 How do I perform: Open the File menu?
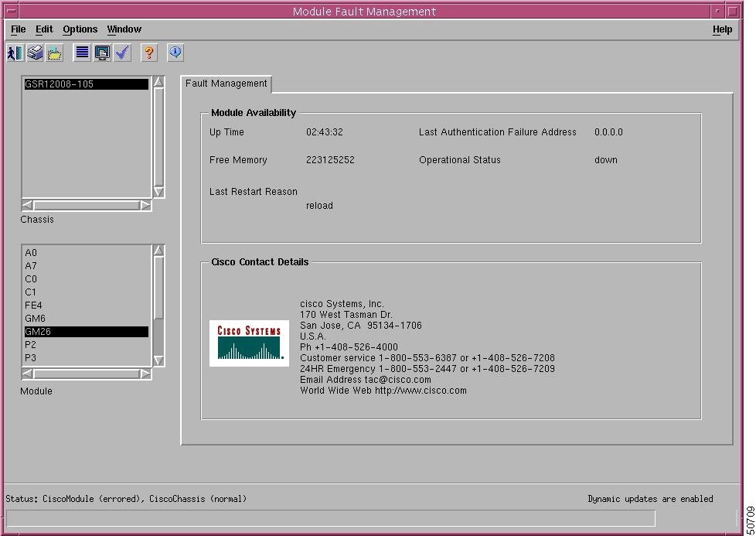coord(19,29)
